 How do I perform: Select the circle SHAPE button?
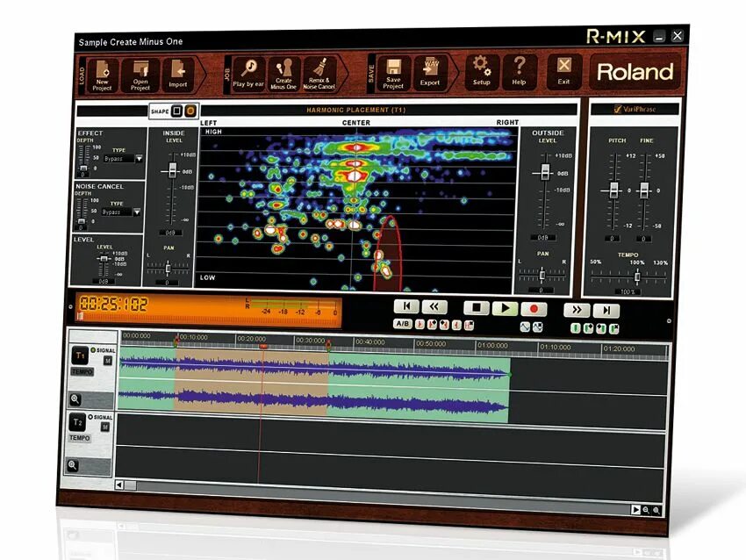pyautogui.click(x=190, y=111)
